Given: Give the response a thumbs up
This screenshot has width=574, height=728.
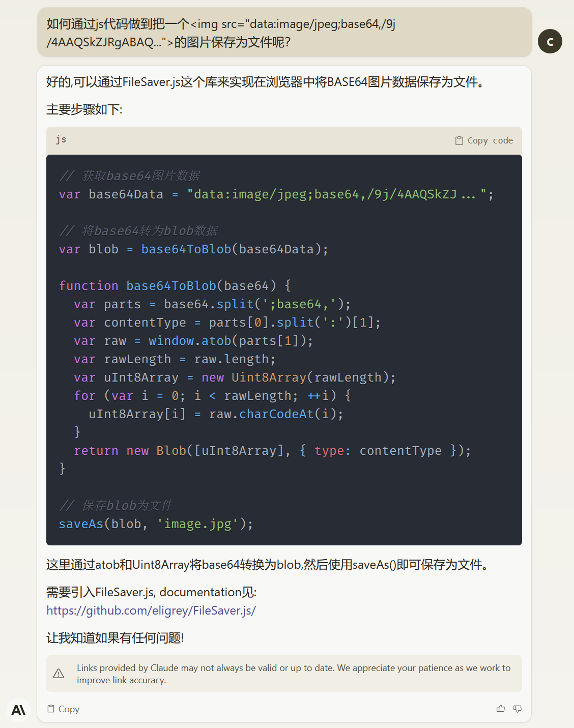Looking at the screenshot, I should (x=501, y=709).
